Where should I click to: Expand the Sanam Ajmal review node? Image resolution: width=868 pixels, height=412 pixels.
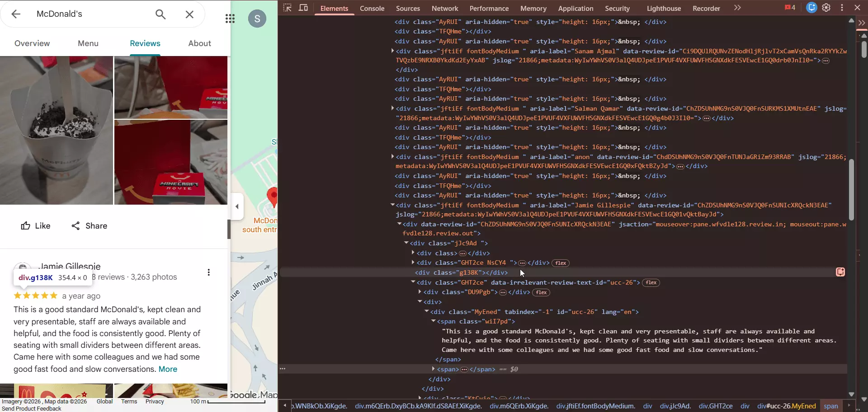click(392, 51)
